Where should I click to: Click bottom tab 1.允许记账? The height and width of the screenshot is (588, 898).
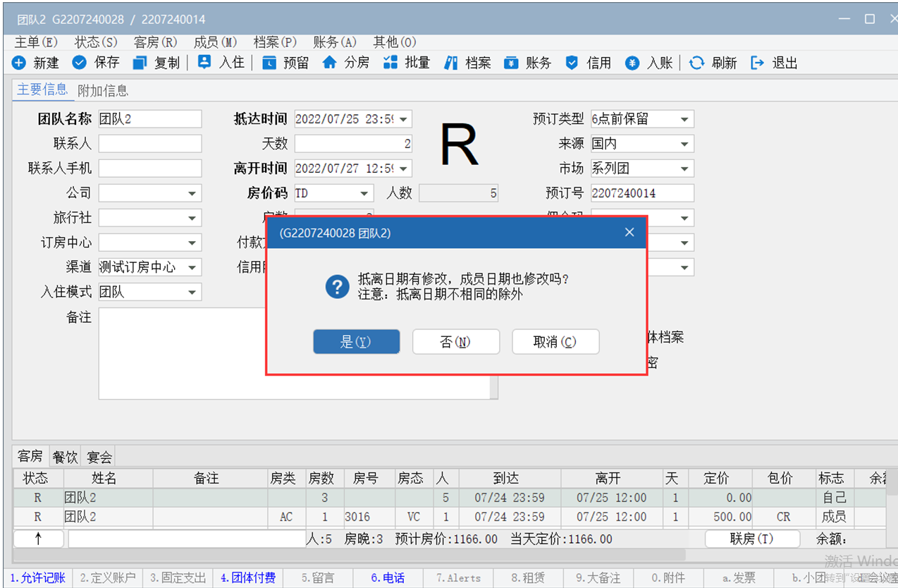coord(38,578)
